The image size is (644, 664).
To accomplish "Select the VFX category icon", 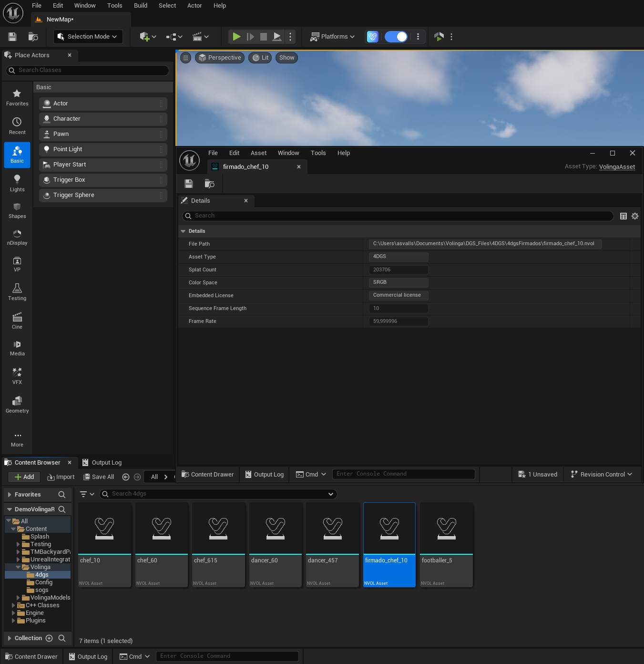I will 17,376.
